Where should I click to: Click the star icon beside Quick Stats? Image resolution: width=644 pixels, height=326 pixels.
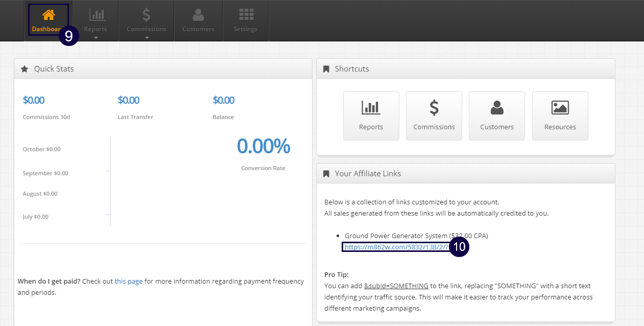click(25, 69)
